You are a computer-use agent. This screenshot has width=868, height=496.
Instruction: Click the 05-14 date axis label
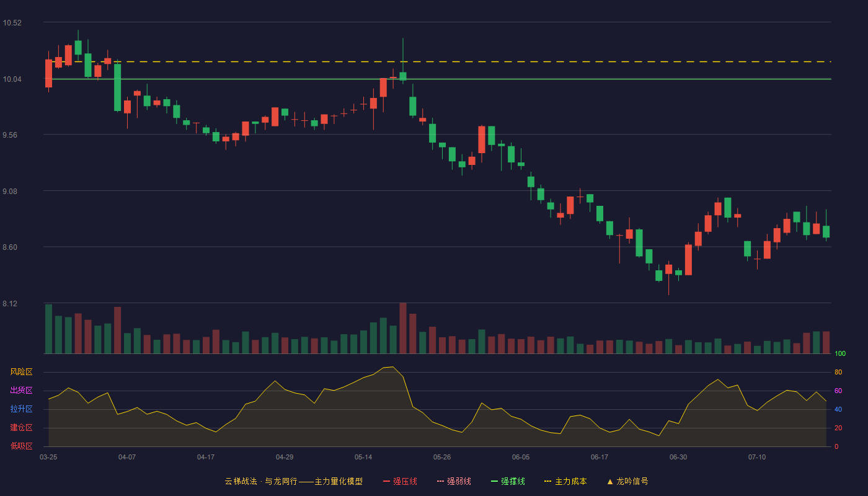(x=363, y=457)
